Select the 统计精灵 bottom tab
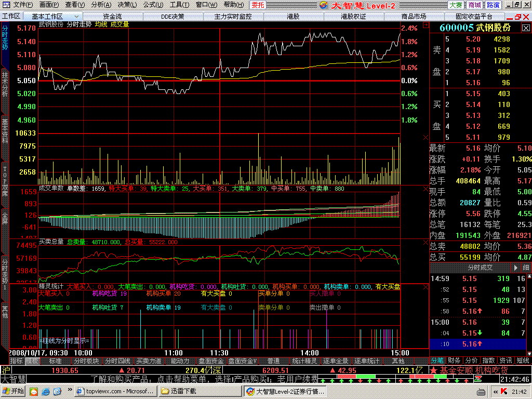 304,361
